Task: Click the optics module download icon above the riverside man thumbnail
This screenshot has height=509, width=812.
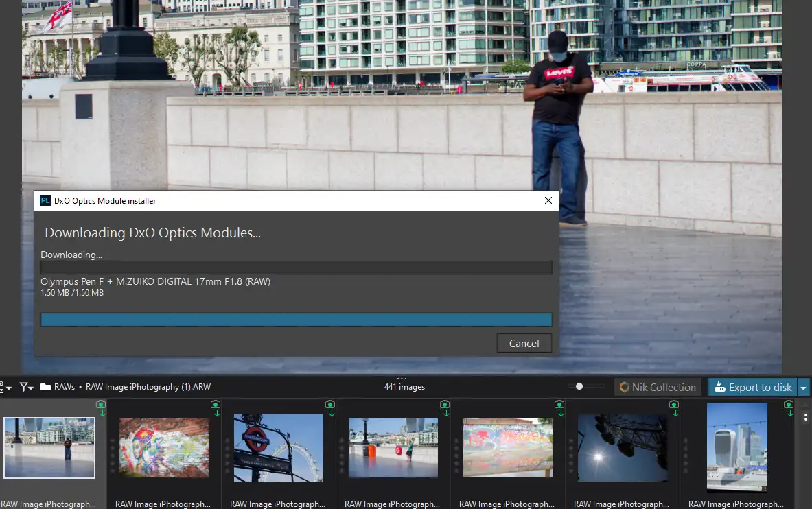Action: click(101, 408)
